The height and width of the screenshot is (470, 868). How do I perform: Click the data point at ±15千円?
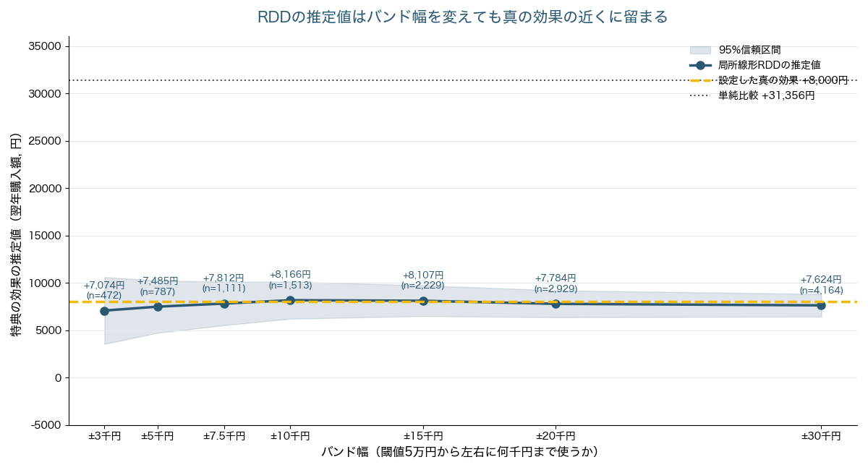tap(423, 301)
